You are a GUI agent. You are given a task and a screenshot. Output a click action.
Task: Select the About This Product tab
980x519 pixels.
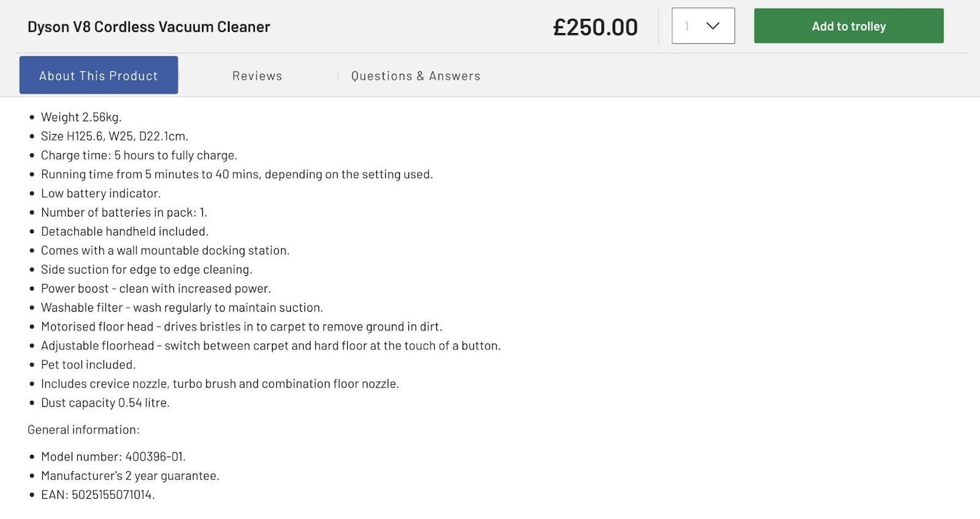pyautogui.click(x=98, y=75)
